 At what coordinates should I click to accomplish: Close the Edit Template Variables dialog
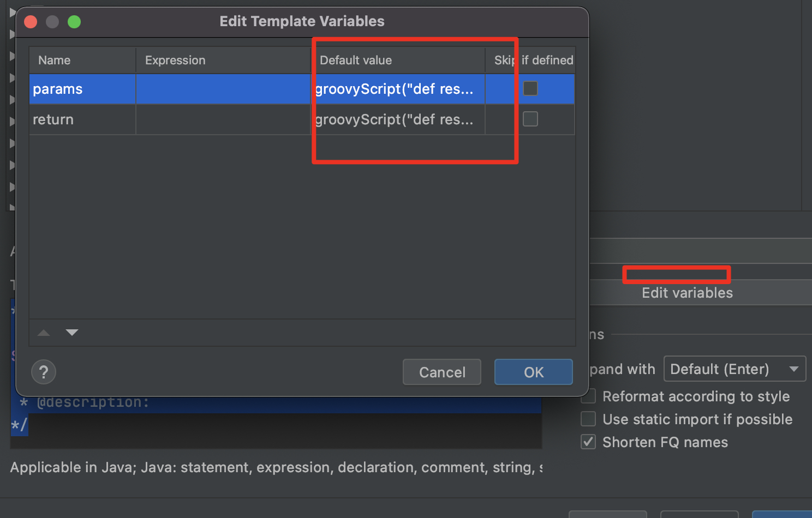[x=31, y=22]
